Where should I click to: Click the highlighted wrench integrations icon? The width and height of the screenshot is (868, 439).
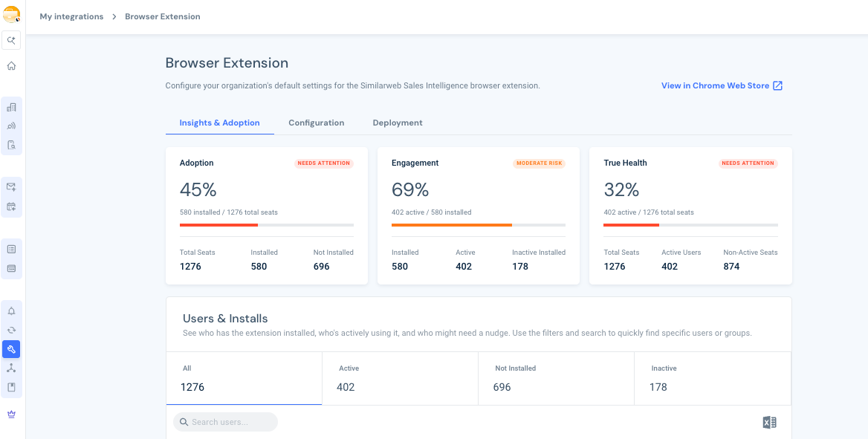pyautogui.click(x=11, y=349)
